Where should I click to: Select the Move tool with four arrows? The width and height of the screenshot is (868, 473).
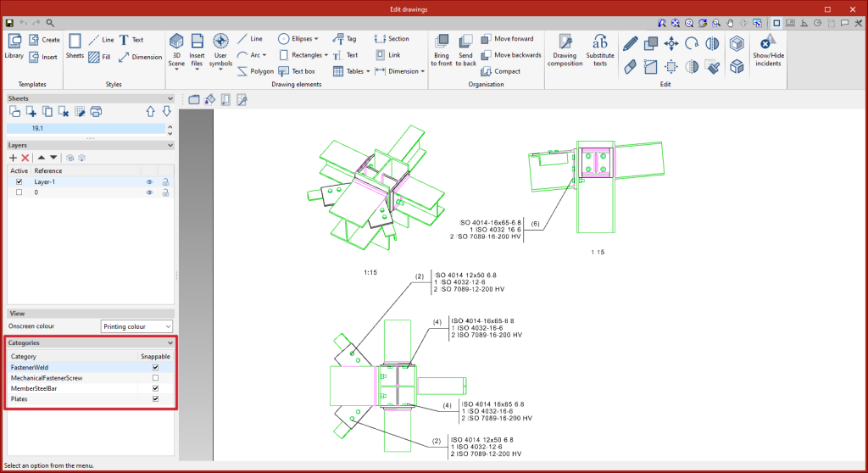[x=671, y=43]
